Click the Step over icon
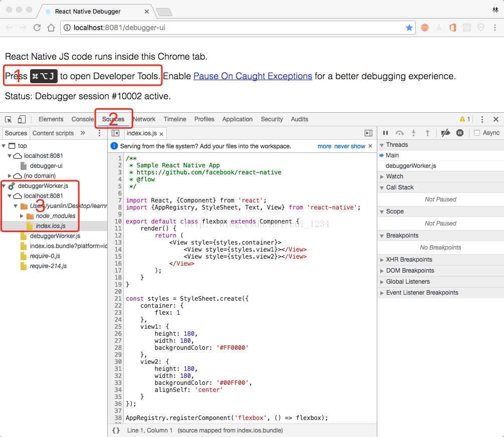504x437 pixels. (399, 133)
